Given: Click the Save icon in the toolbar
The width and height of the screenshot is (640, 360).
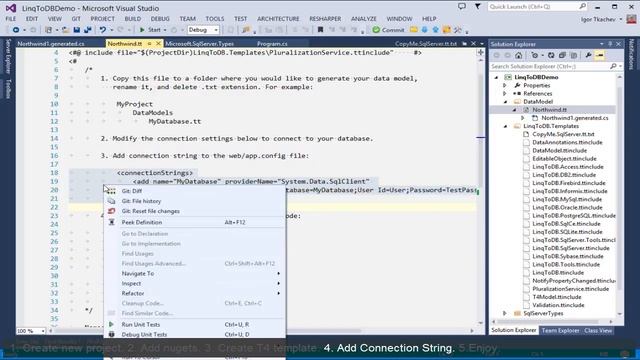Looking at the screenshot, I should (76, 30).
